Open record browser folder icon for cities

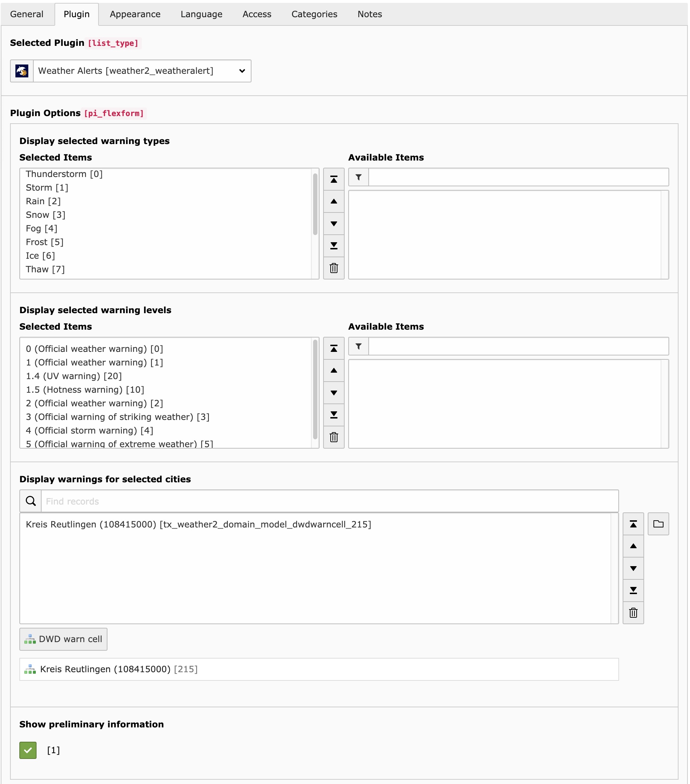pyautogui.click(x=658, y=524)
